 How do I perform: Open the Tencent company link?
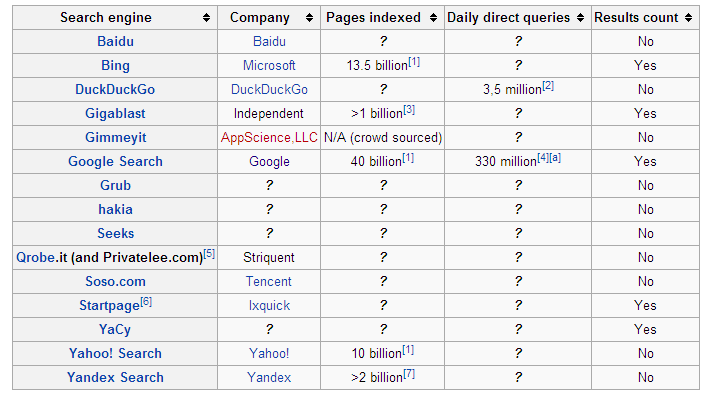269,281
